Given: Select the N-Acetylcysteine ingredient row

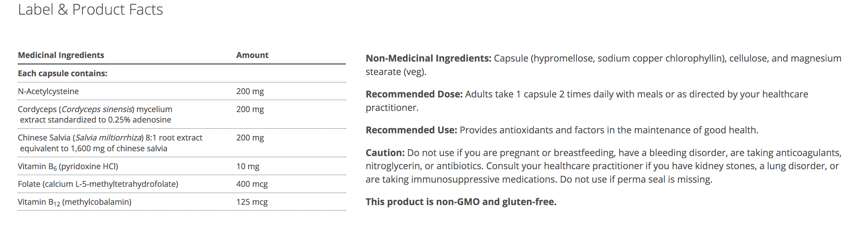Looking at the screenshot, I should click(x=48, y=91).
